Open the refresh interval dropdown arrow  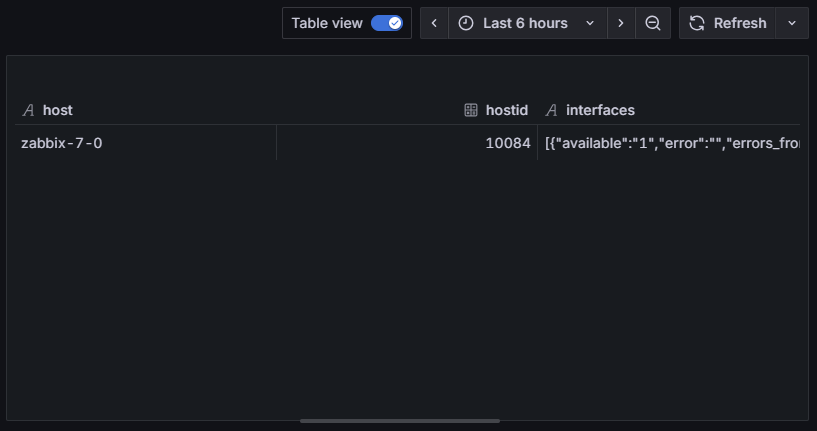tap(792, 23)
